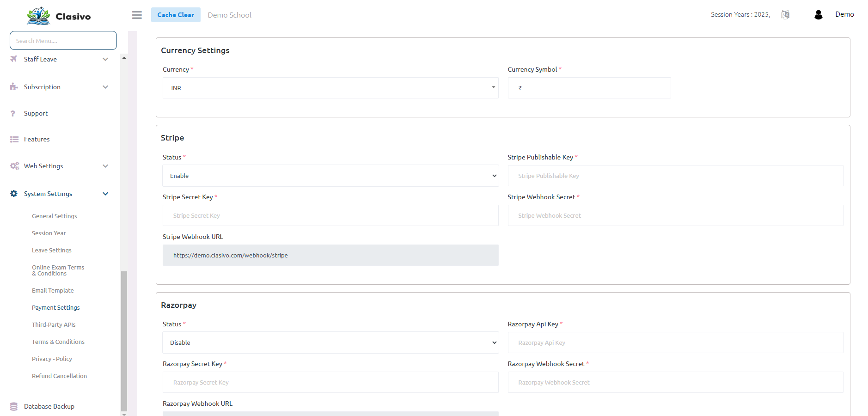Click the sidebar scroll down arrow
The image size is (868, 416).
tap(124, 414)
